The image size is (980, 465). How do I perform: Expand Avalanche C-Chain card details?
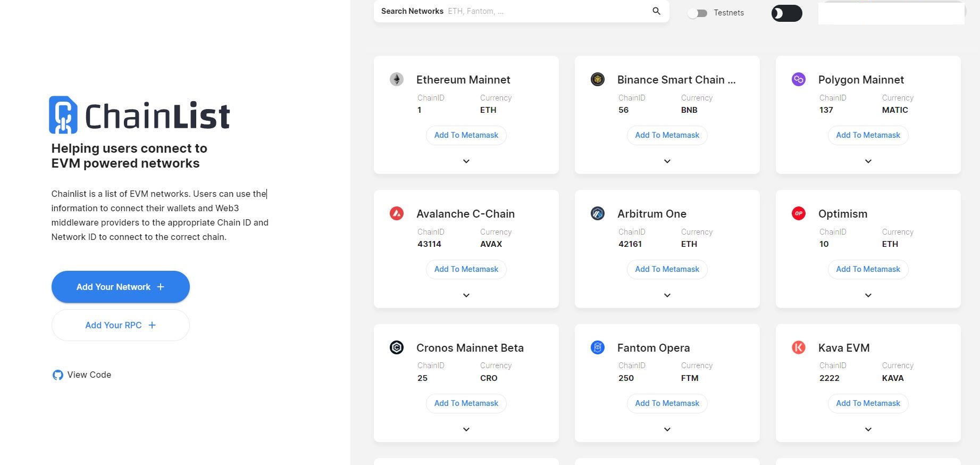point(466,295)
